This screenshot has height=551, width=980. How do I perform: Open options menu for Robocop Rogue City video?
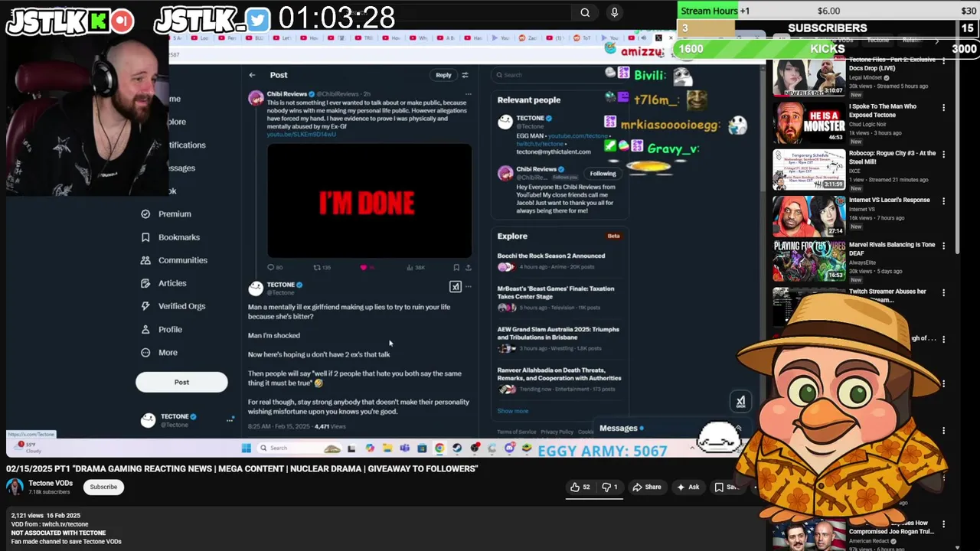(x=943, y=155)
